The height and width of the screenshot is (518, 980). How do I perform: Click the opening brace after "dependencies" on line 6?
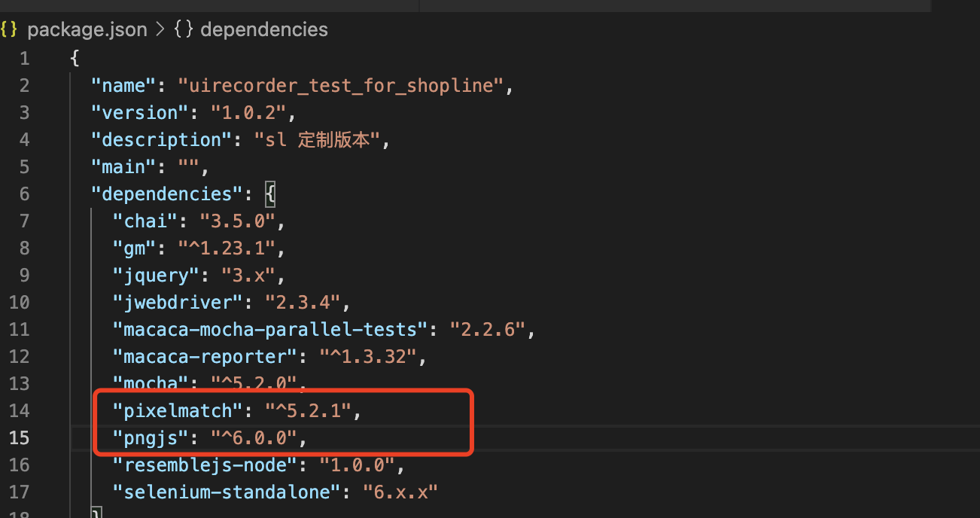click(271, 193)
